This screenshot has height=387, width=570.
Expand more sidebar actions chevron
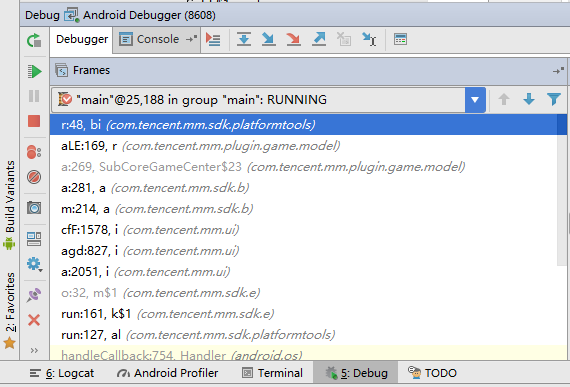(34, 351)
